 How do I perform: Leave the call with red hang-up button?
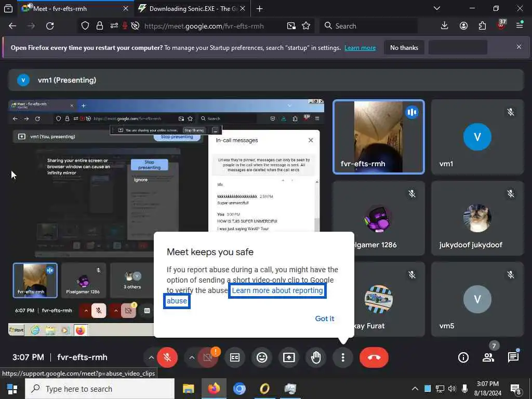click(x=374, y=357)
